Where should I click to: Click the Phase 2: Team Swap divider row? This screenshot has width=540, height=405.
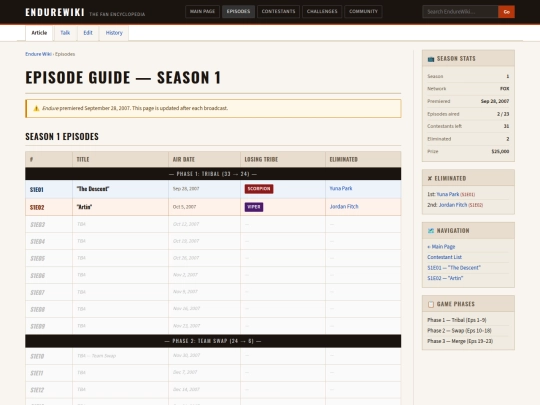(213, 341)
